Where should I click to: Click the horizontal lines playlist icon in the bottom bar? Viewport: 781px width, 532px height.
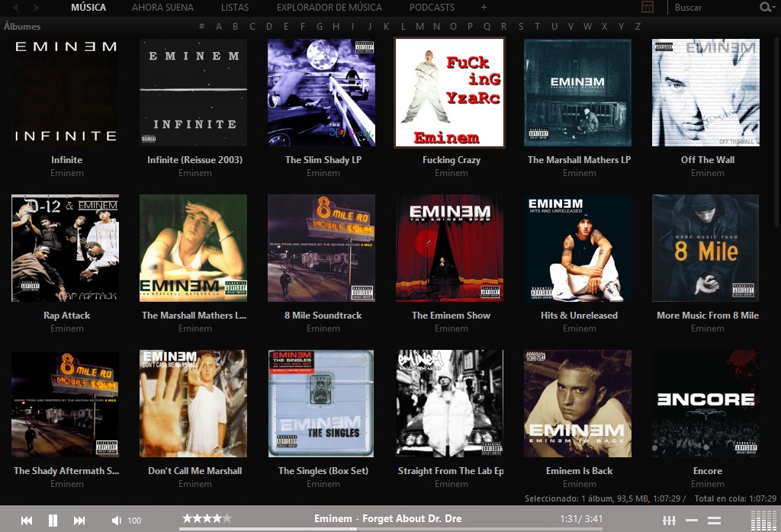click(x=715, y=519)
